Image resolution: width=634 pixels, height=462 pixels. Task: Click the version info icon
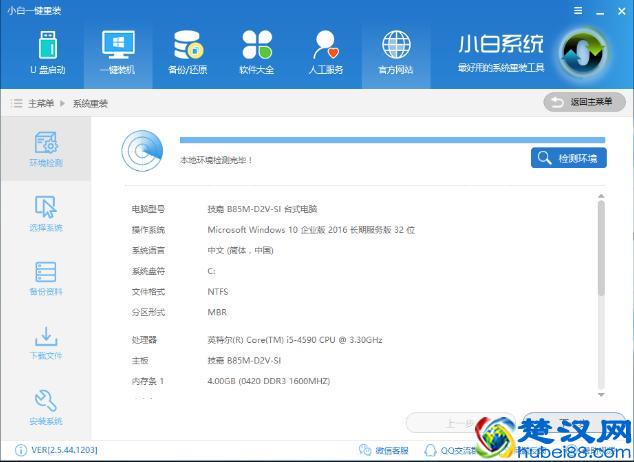click(21, 450)
